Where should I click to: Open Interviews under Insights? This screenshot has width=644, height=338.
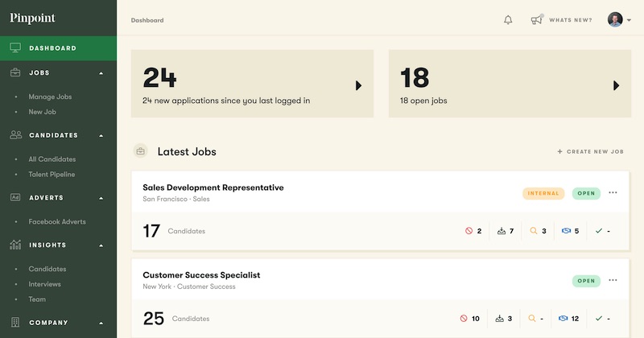coord(45,284)
